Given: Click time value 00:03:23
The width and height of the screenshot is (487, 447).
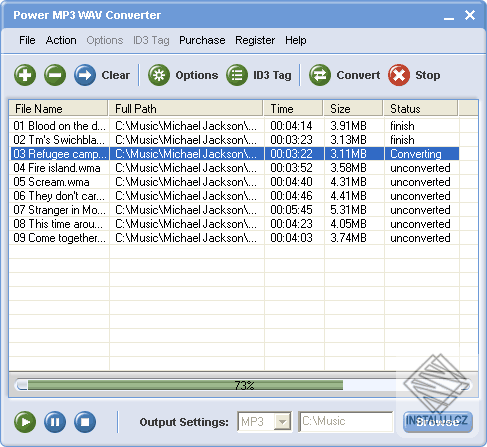Looking at the screenshot, I should click(x=291, y=140).
